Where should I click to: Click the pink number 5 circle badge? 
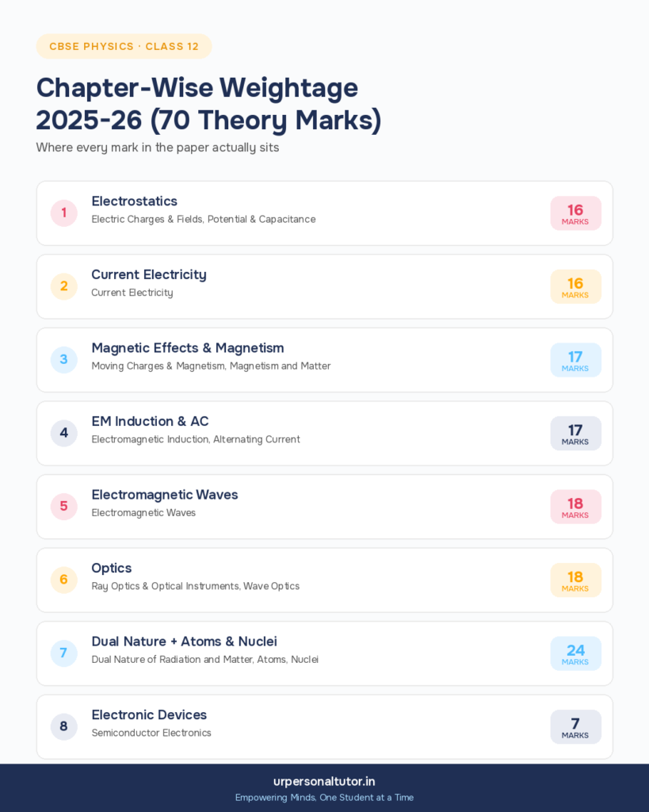coord(63,507)
